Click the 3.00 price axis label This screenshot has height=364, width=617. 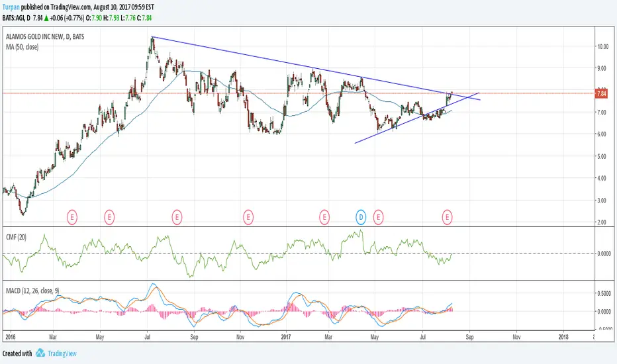pos(602,201)
